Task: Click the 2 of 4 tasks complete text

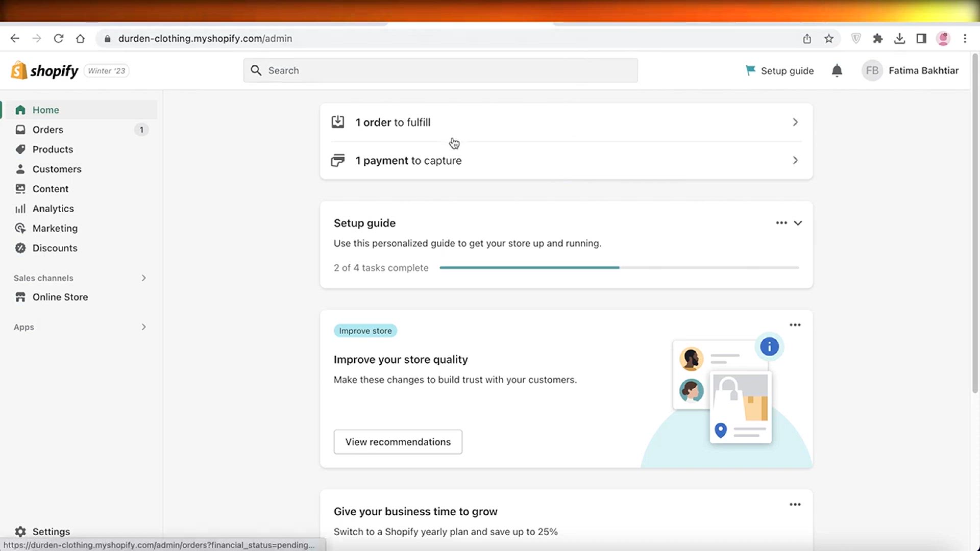Action: pyautogui.click(x=381, y=268)
